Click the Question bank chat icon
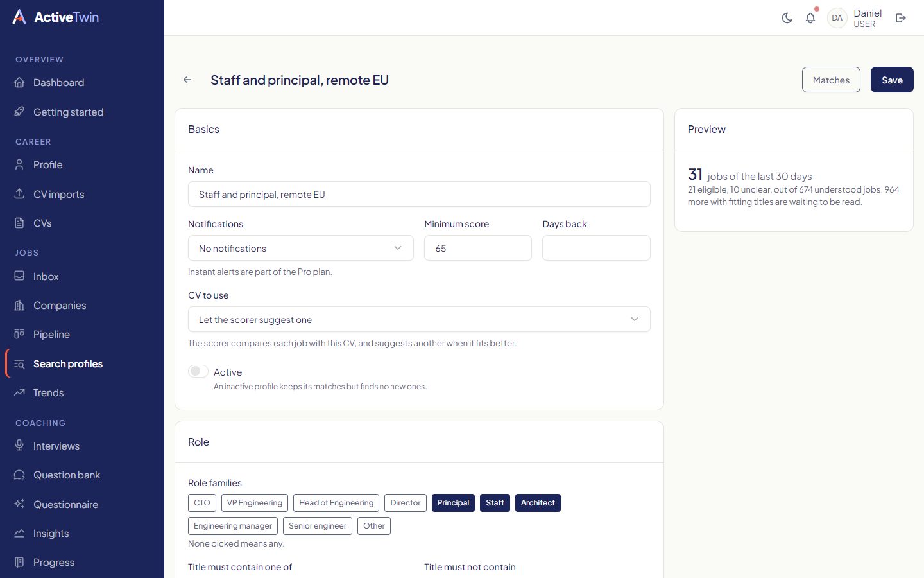The width and height of the screenshot is (924, 578). pyautogui.click(x=19, y=475)
